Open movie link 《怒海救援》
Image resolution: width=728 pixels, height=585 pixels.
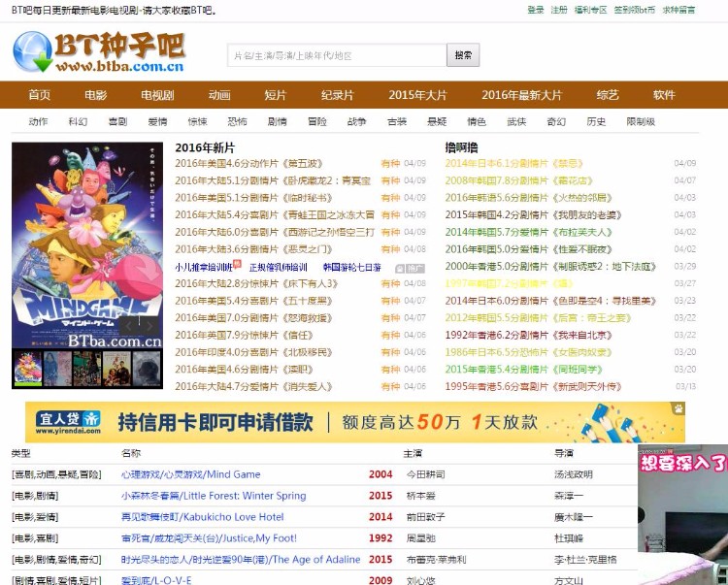(x=254, y=318)
